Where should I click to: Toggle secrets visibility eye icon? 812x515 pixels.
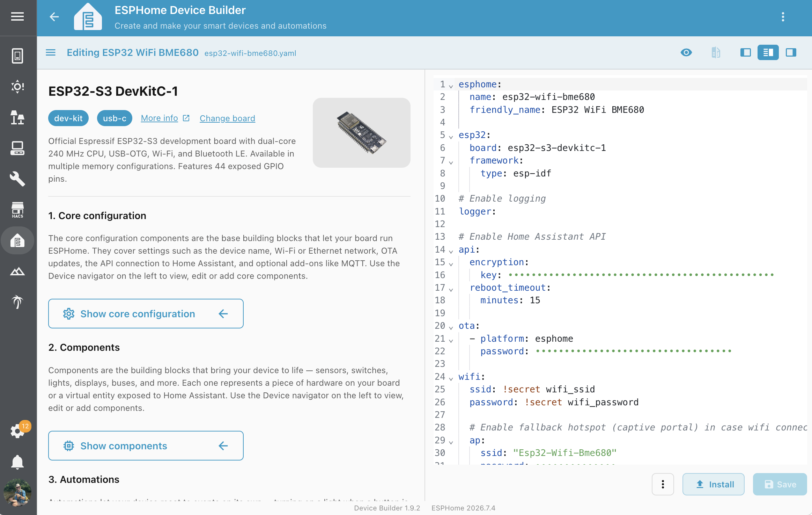pos(686,52)
